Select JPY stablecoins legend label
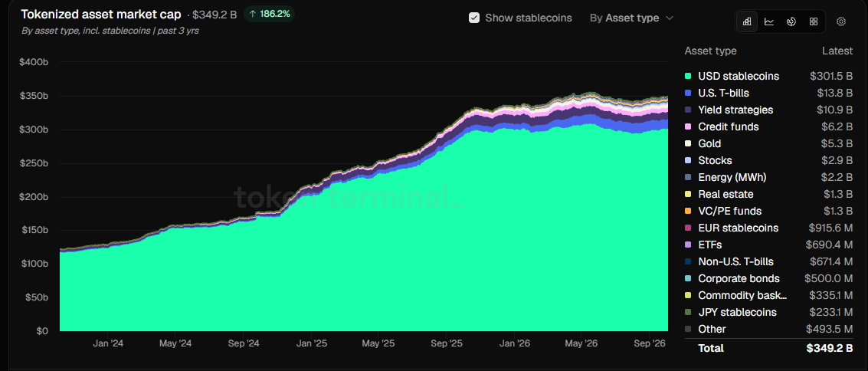 coord(737,312)
